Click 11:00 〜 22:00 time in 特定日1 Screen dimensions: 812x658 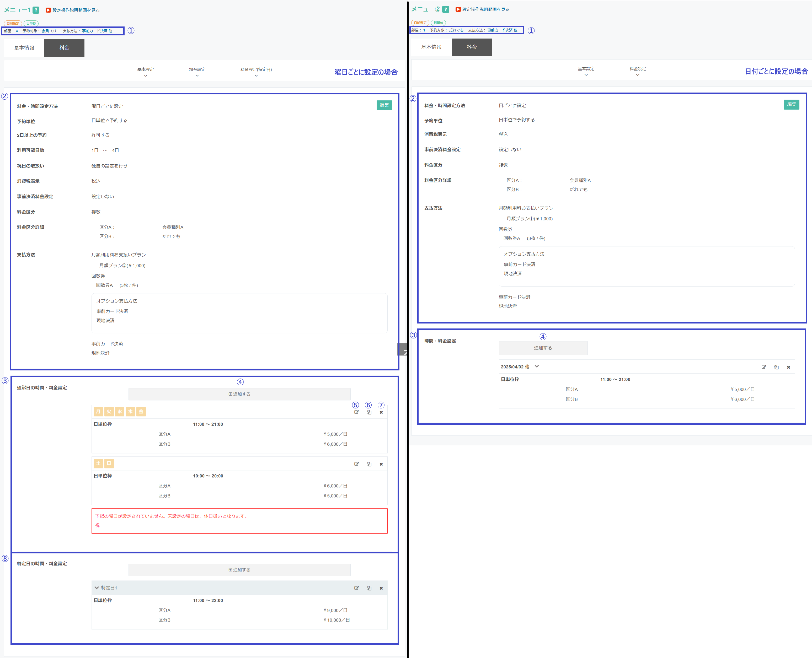(x=208, y=600)
